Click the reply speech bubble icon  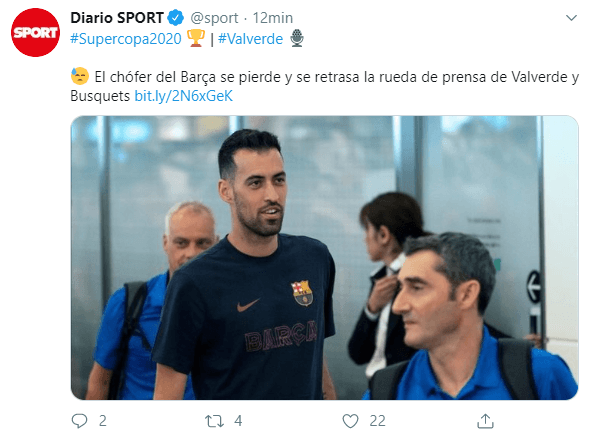click(x=79, y=421)
